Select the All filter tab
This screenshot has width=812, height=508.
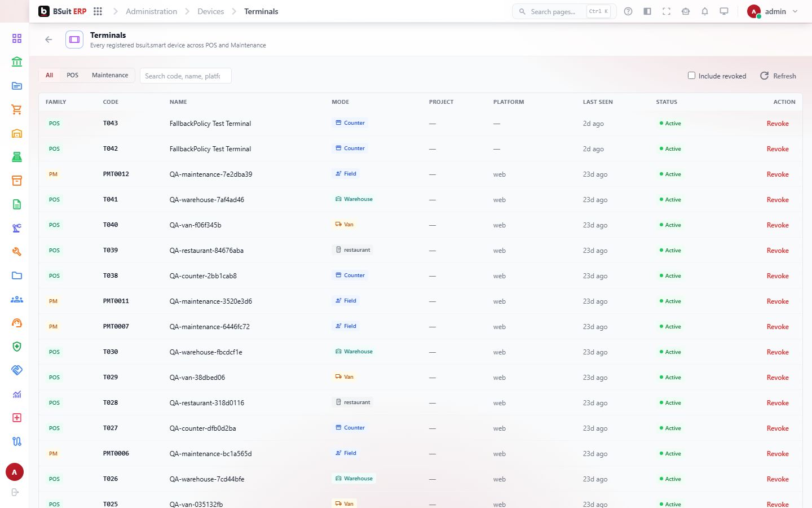(x=50, y=75)
